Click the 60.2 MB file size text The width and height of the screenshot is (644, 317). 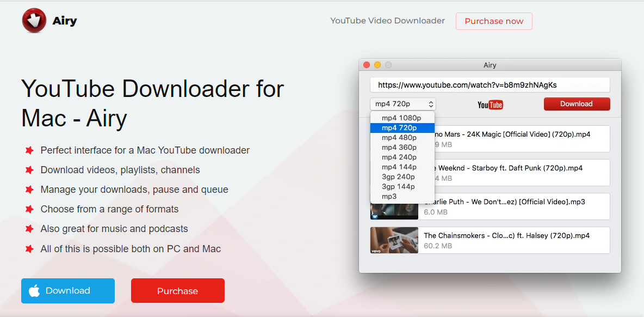tap(438, 246)
